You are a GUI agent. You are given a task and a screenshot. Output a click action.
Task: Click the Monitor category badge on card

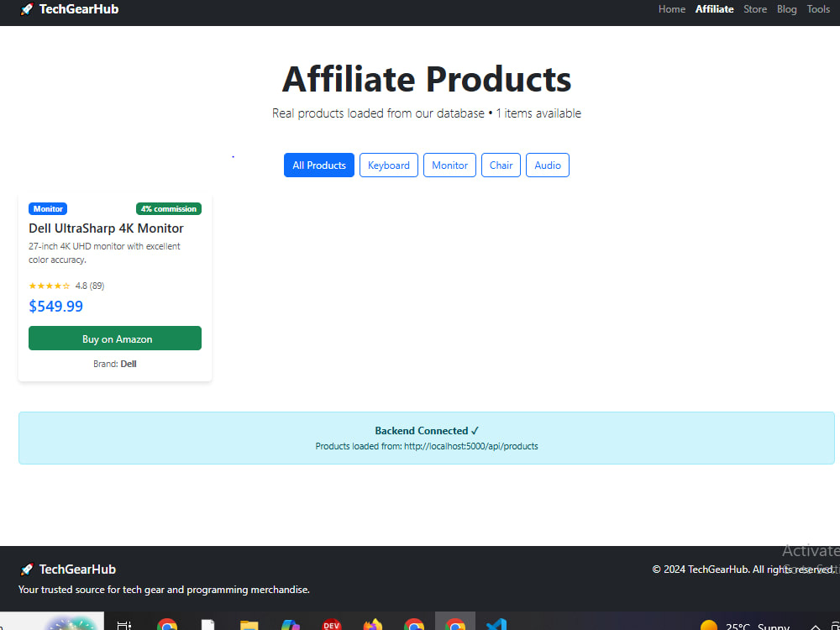(x=48, y=209)
